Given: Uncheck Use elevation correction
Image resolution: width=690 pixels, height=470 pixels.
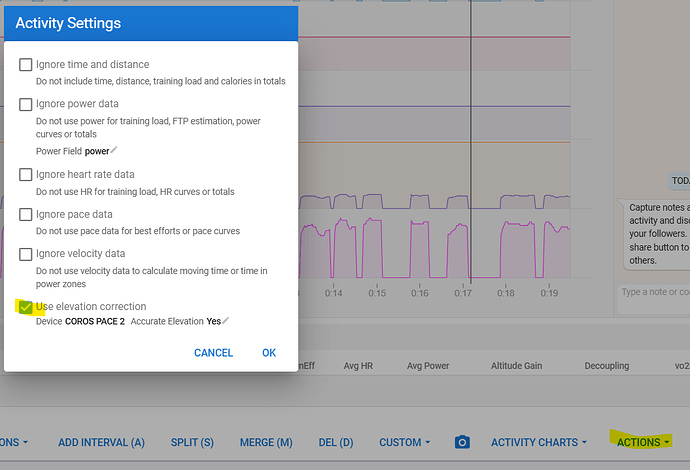Looking at the screenshot, I should [x=26, y=307].
